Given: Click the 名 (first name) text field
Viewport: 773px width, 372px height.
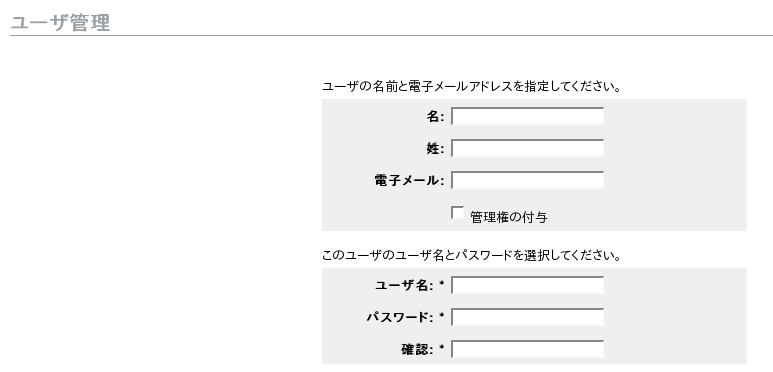Looking at the screenshot, I should (527, 116).
